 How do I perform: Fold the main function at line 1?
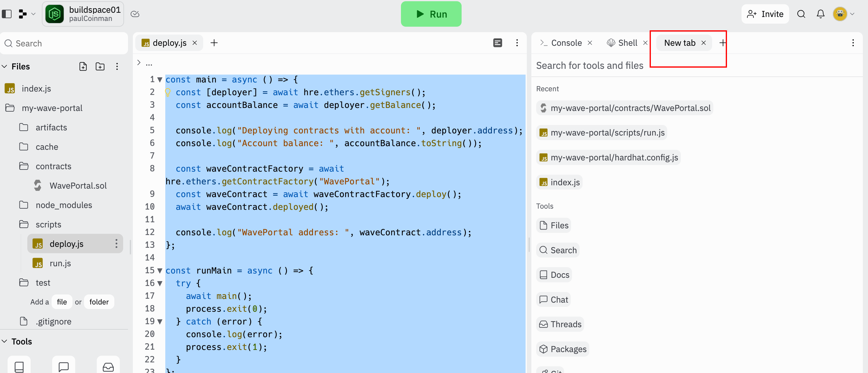click(160, 79)
